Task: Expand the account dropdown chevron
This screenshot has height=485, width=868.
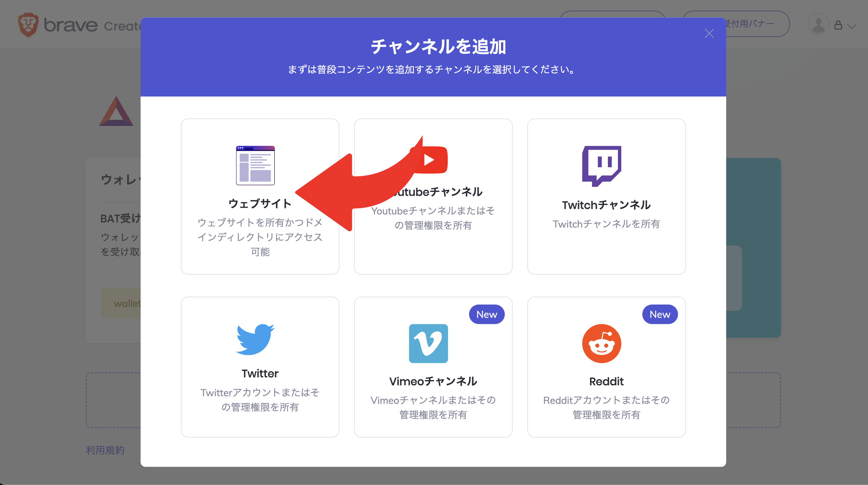Action: (852, 26)
